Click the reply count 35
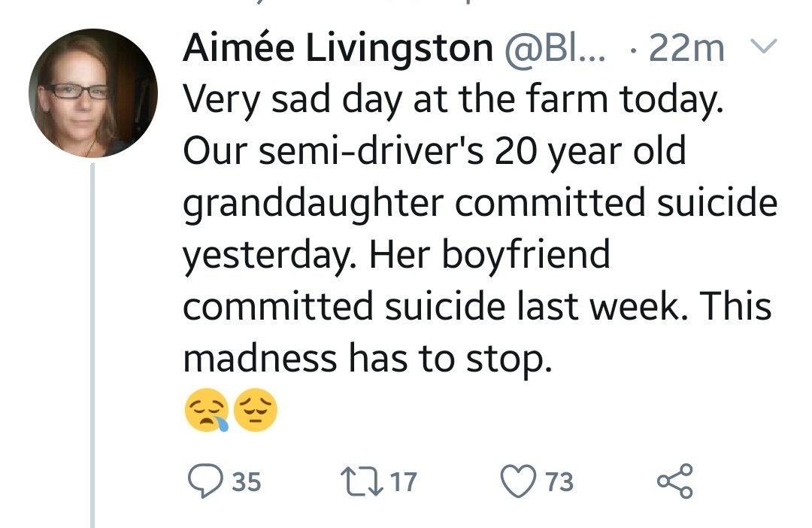The height and width of the screenshot is (528, 812). tap(247, 481)
